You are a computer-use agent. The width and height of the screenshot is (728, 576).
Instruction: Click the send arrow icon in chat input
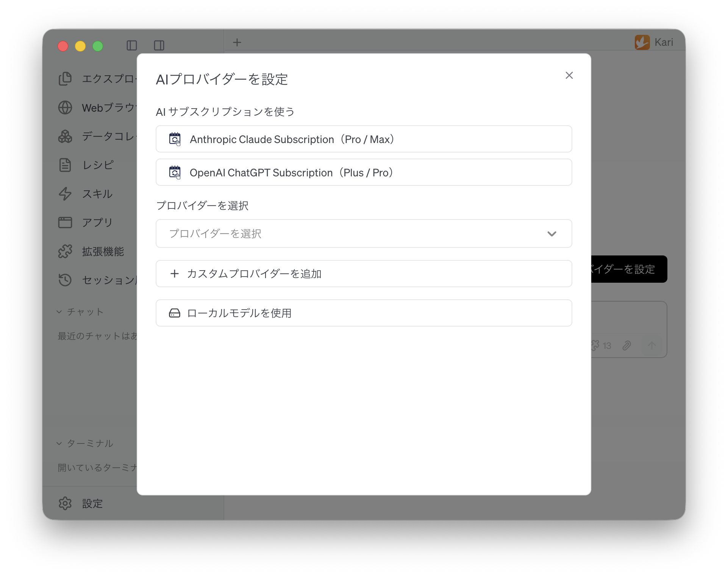[652, 346]
